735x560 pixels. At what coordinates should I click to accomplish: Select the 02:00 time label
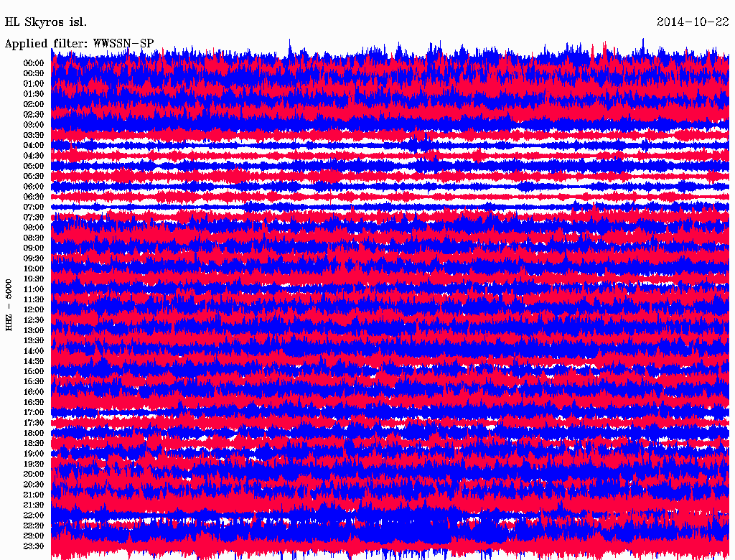pyautogui.click(x=33, y=104)
